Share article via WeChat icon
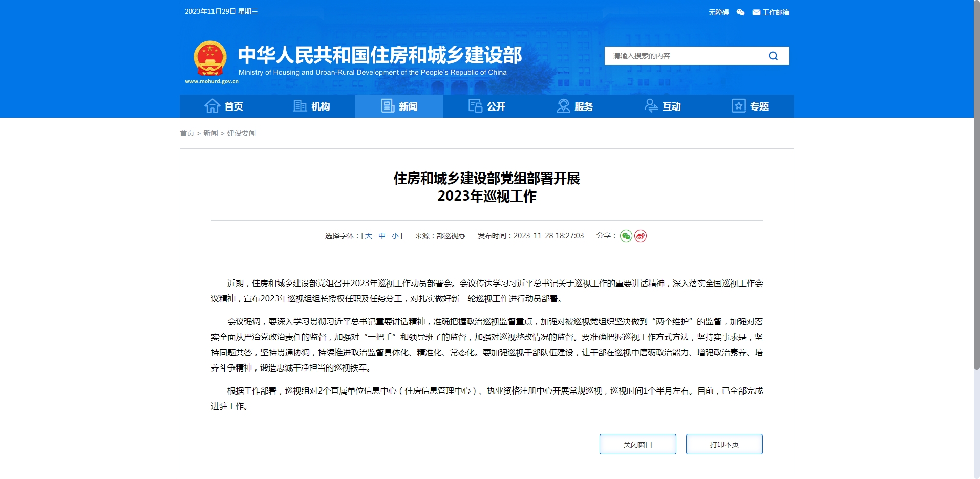The width and height of the screenshot is (980, 479). point(626,236)
